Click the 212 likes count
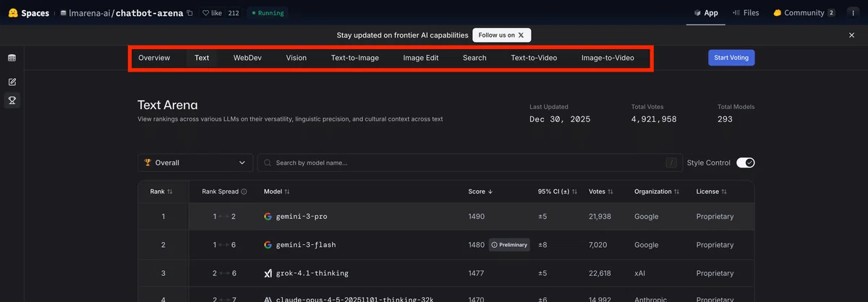 click(234, 13)
